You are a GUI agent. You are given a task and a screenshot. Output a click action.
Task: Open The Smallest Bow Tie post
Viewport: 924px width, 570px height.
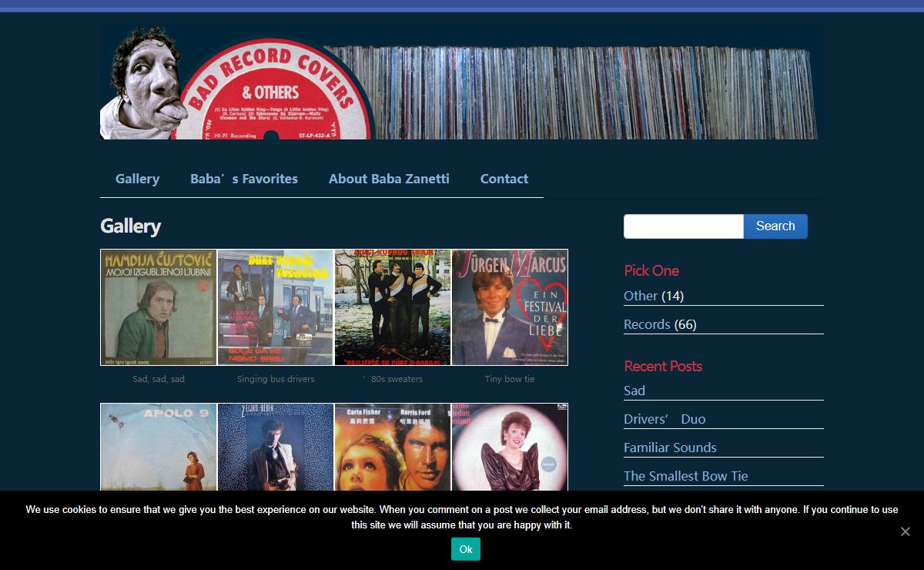click(x=686, y=476)
